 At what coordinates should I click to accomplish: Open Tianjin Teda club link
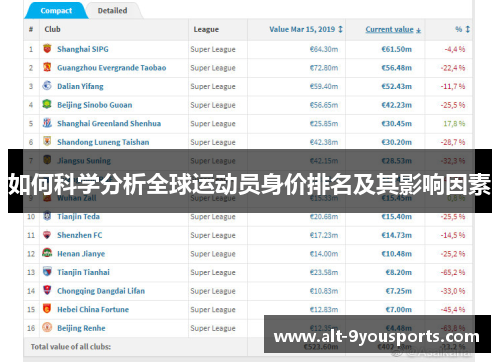pyautogui.click(x=78, y=217)
